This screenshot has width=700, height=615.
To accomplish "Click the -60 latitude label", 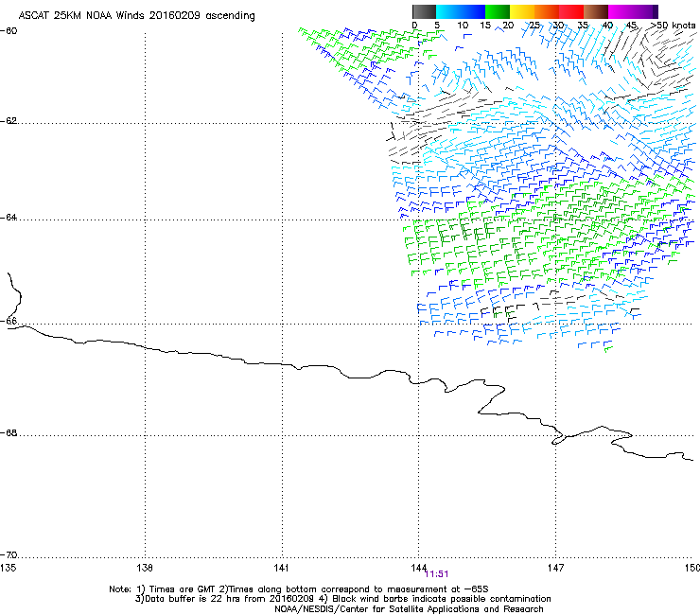I will click(x=9, y=31).
